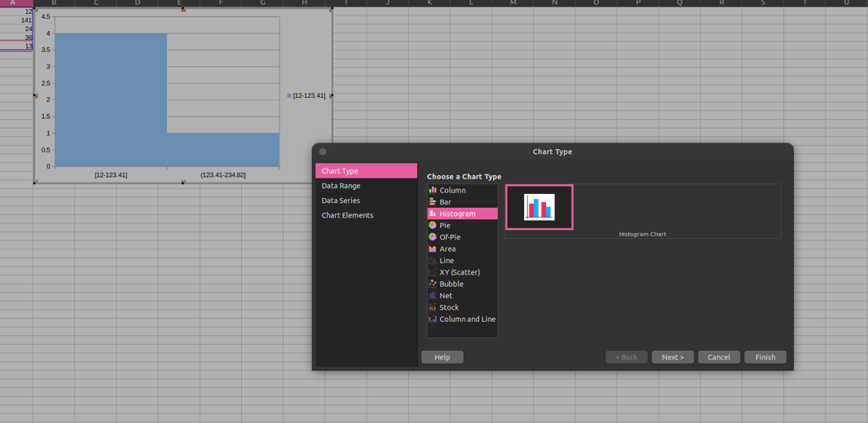The height and width of the screenshot is (423, 868).
Task: Click the blue legend color swatch
Action: (x=289, y=96)
